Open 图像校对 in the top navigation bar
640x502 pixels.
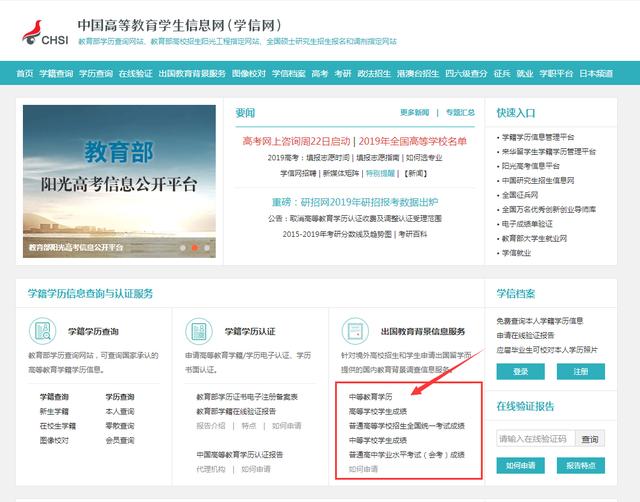[x=249, y=73]
